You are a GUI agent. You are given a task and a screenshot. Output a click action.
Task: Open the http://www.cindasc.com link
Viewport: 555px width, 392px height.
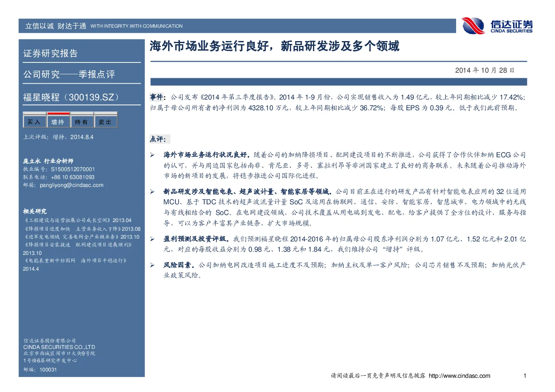459,376
